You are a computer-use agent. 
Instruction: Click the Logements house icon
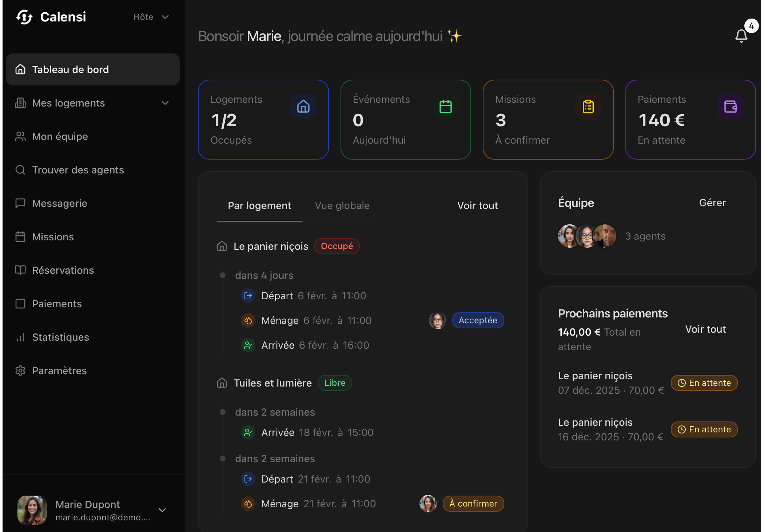point(303,107)
